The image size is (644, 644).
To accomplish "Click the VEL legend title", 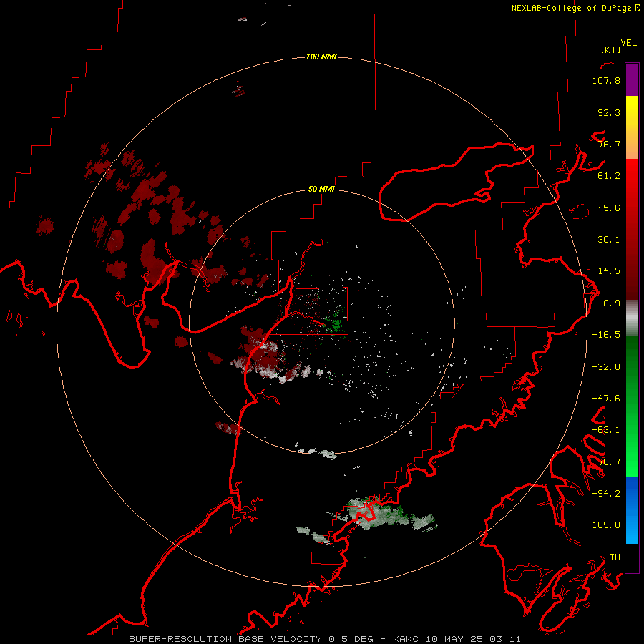I will coord(628,43).
